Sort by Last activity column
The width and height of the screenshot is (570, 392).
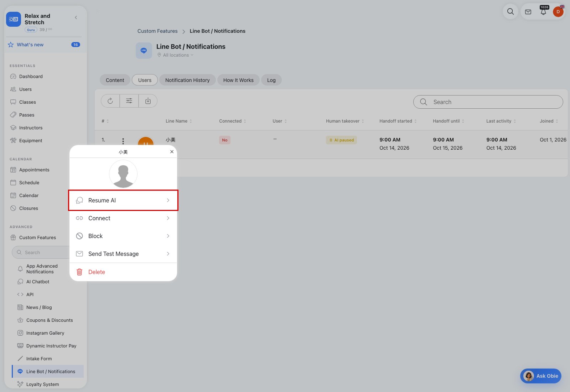pos(501,121)
